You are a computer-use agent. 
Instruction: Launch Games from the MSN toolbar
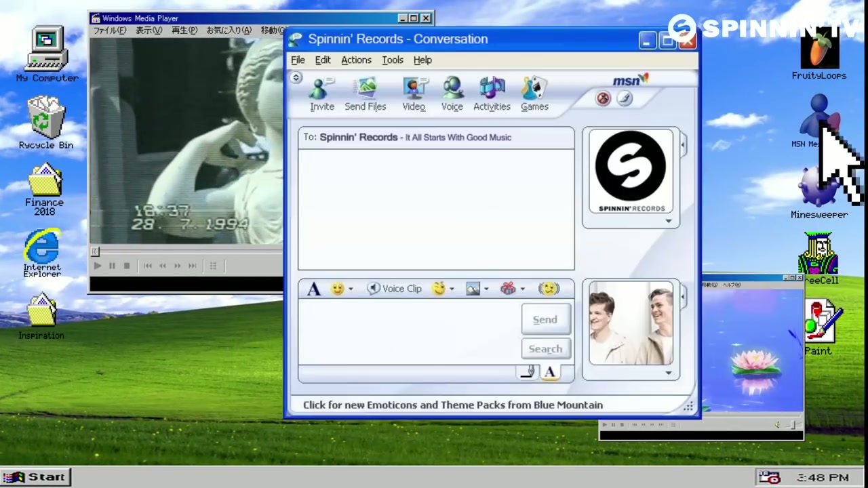534,94
